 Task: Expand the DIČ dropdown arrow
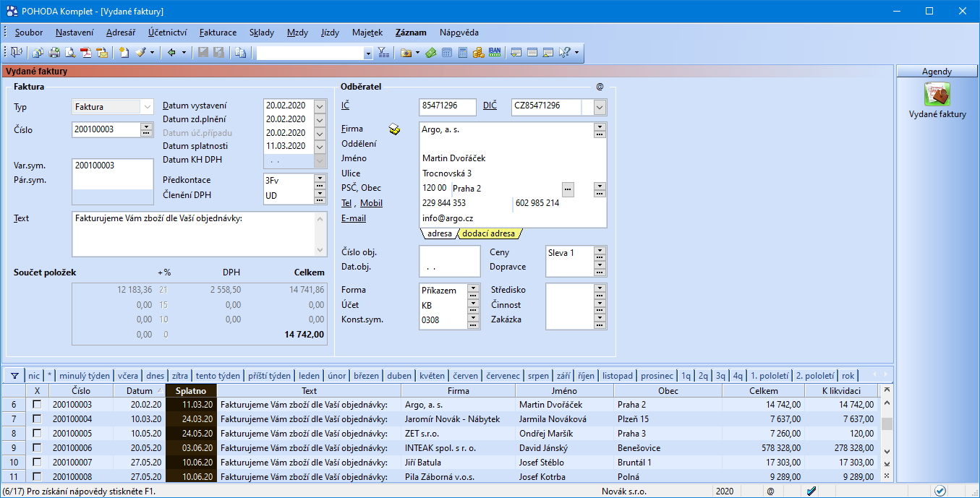pyautogui.click(x=600, y=107)
